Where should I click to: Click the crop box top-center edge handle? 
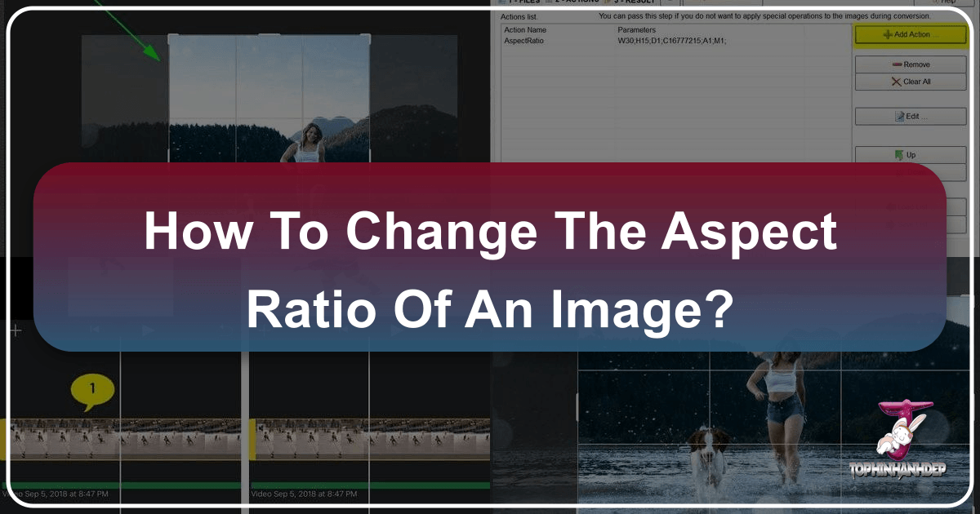pyautogui.click(x=269, y=37)
